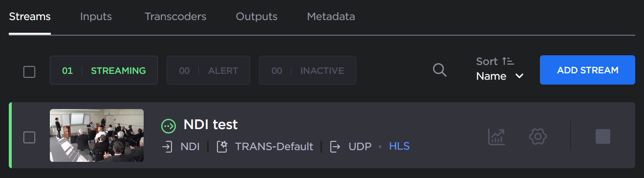Switch to the Inputs tab
Image resolution: width=644 pixels, height=178 pixels.
pos(96,16)
